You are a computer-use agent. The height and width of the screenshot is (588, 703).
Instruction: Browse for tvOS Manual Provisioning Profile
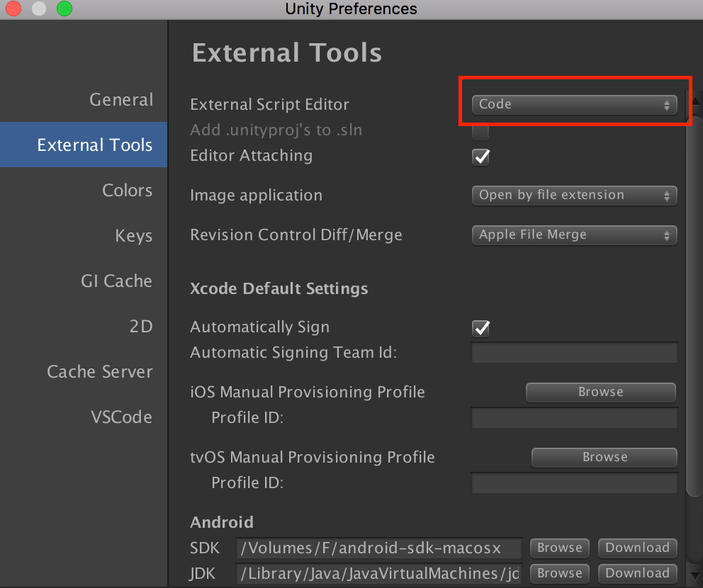click(x=604, y=457)
